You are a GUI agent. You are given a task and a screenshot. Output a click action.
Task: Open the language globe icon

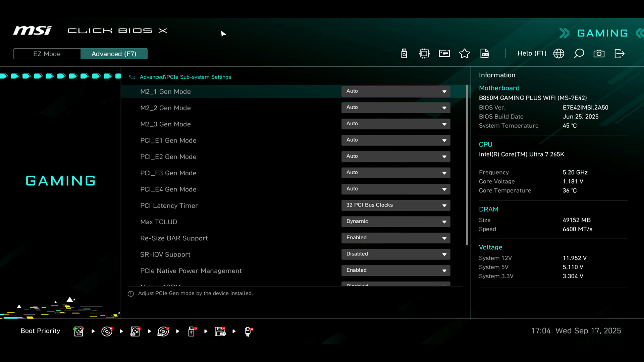[559, 54]
